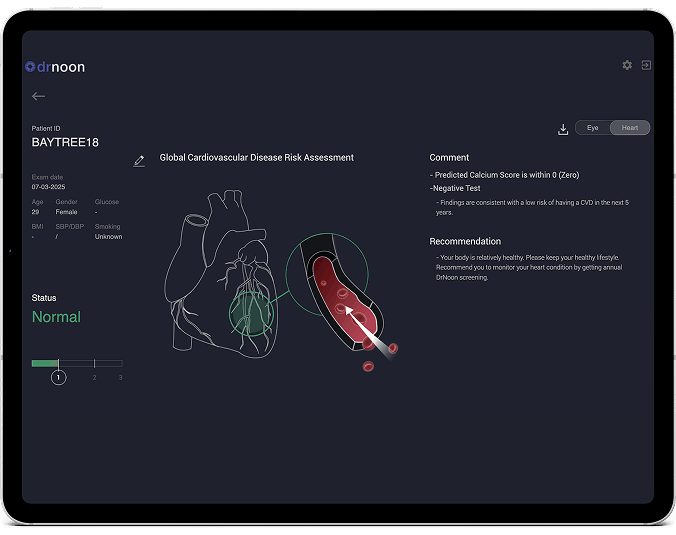The width and height of the screenshot is (676, 535).
Task: Select risk level 3 on status scale
Action: click(x=121, y=377)
